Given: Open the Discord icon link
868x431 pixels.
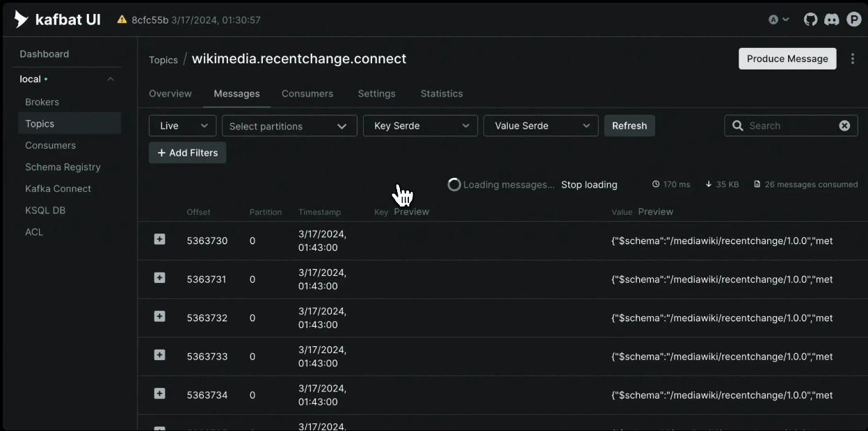Looking at the screenshot, I should pyautogui.click(x=832, y=19).
